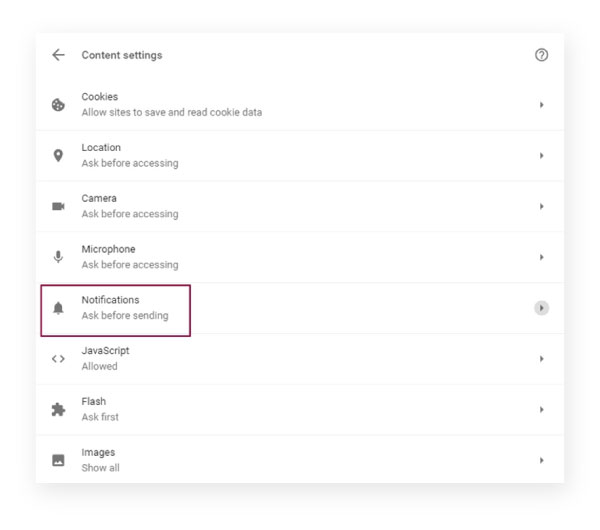Open help via the question mark icon
600x530 pixels.
(541, 55)
